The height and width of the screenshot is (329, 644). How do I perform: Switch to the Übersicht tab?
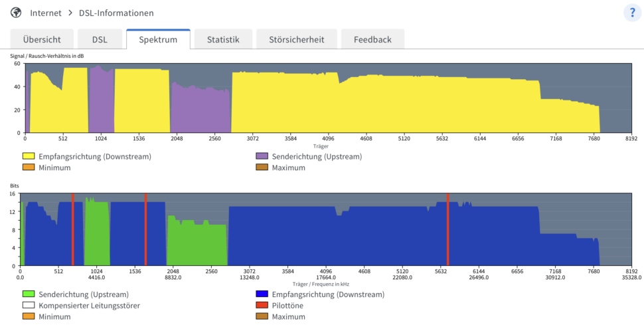pyautogui.click(x=42, y=39)
